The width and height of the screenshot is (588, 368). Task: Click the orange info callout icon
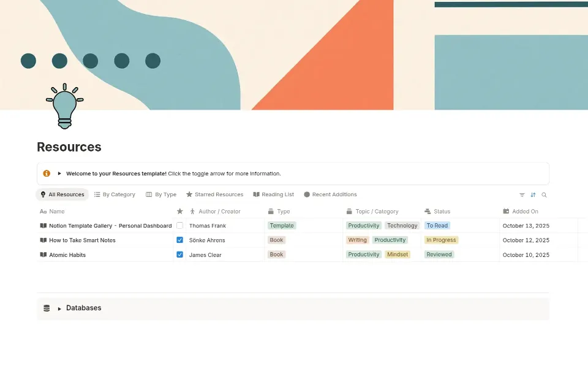pos(47,174)
